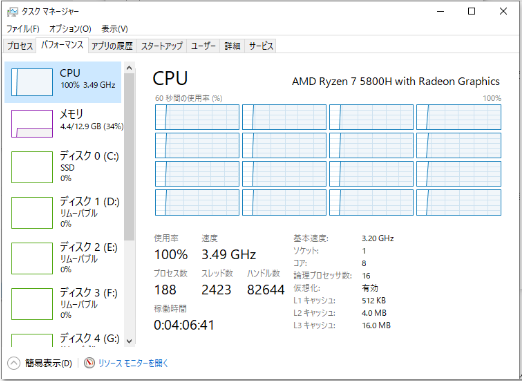This screenshot has height=381, width=522.
Task: Click the Task Manager title bar icon
Action: coord(12,12)
